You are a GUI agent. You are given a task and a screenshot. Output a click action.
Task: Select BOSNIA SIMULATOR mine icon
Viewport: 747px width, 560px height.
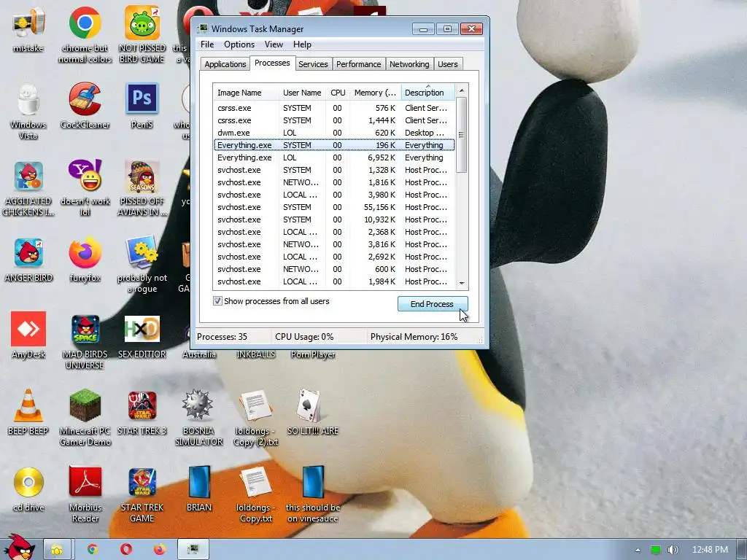click(198, 417)
